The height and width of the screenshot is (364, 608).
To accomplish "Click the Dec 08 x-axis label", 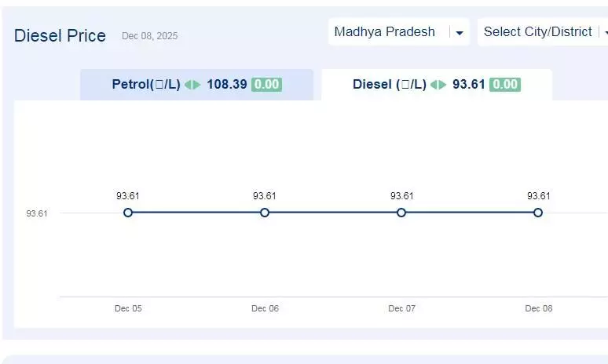I will click(538, 308).
